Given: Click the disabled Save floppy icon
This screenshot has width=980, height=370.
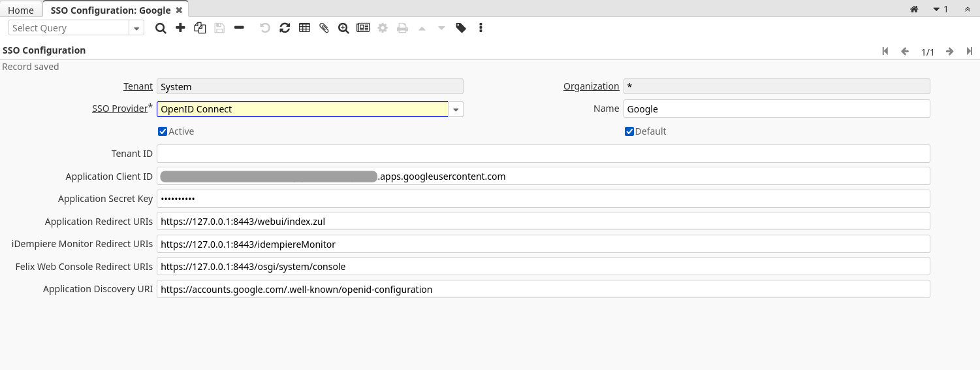Looking at the screenshot, I should tap(219, 28).
